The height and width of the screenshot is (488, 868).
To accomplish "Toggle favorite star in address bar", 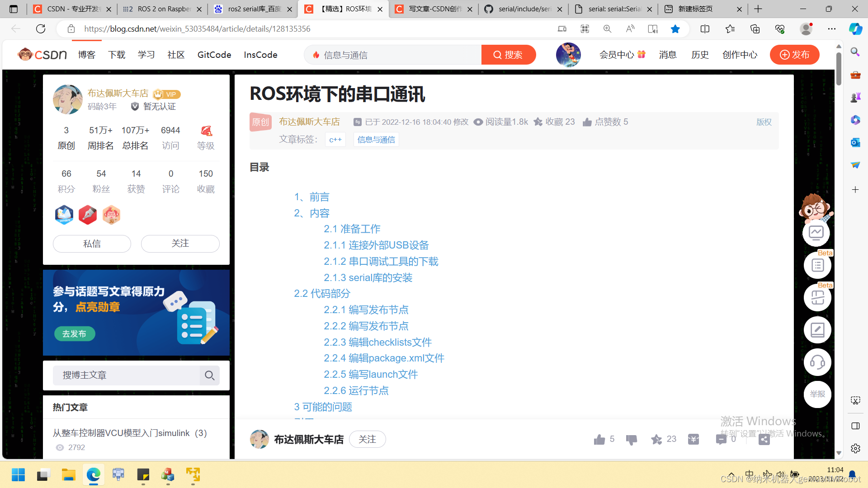I will 675,29.
